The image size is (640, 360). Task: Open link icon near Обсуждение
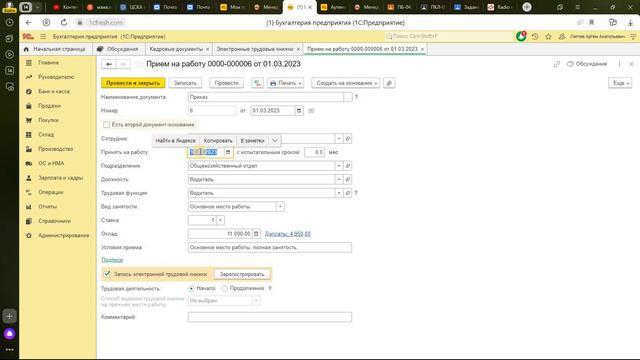557,64
